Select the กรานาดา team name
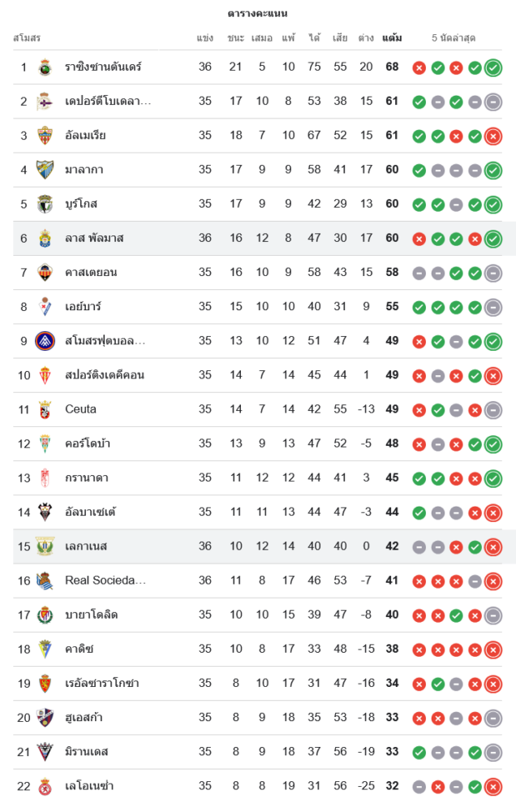This screenshot has height=812, width=516. 87,477
